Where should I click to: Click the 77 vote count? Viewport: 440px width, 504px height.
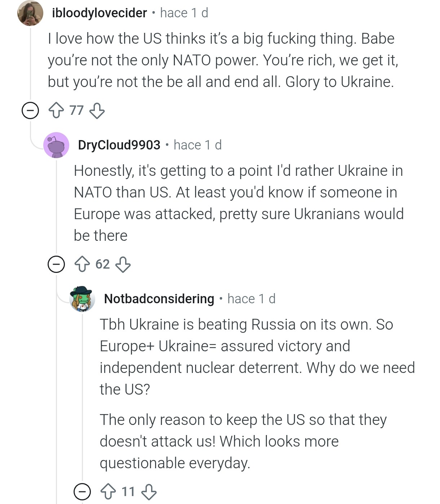point(76,110)
